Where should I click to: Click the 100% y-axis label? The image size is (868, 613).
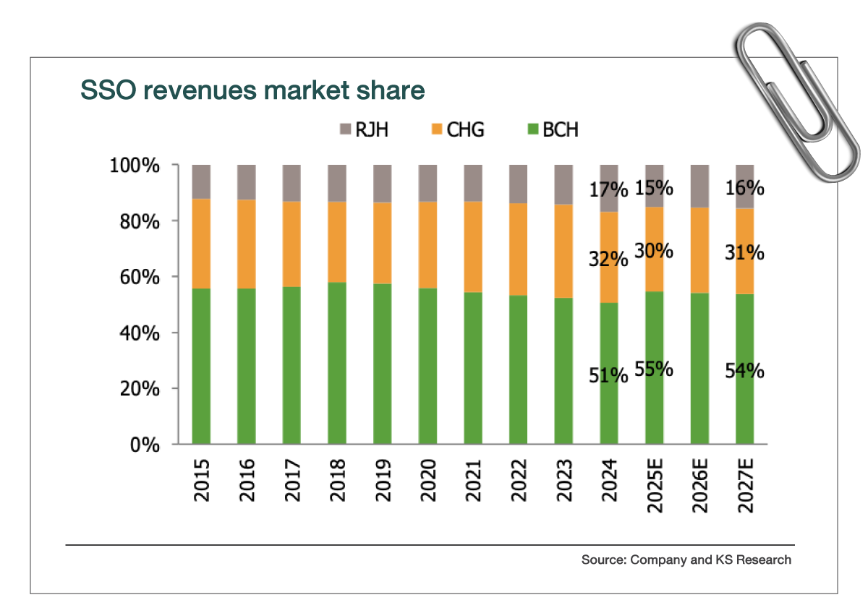135,166
